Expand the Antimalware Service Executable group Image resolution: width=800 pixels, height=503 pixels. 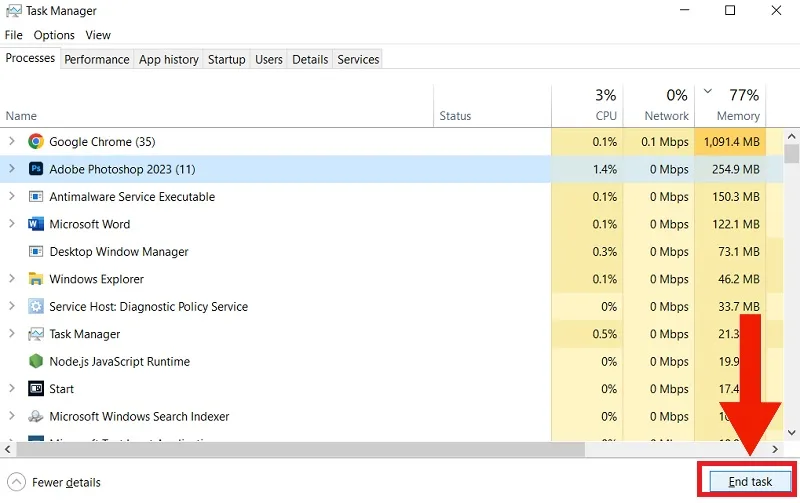click(x=12, y=196)
